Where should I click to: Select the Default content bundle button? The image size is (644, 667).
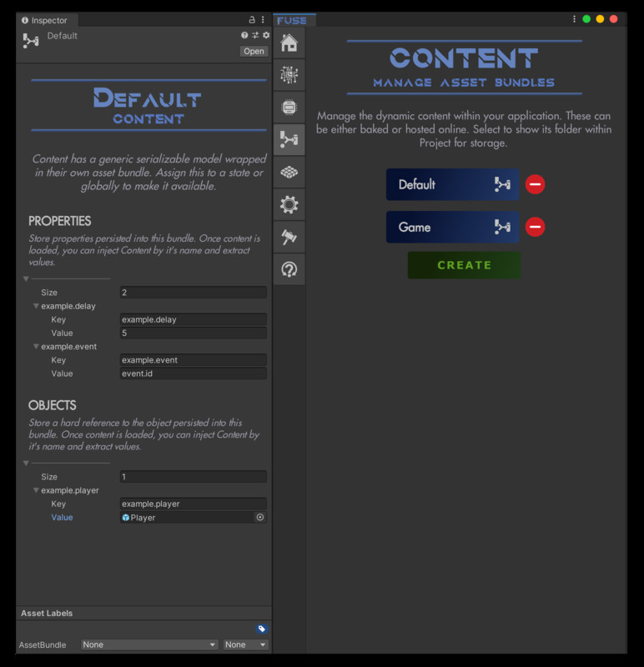(452, 184)
